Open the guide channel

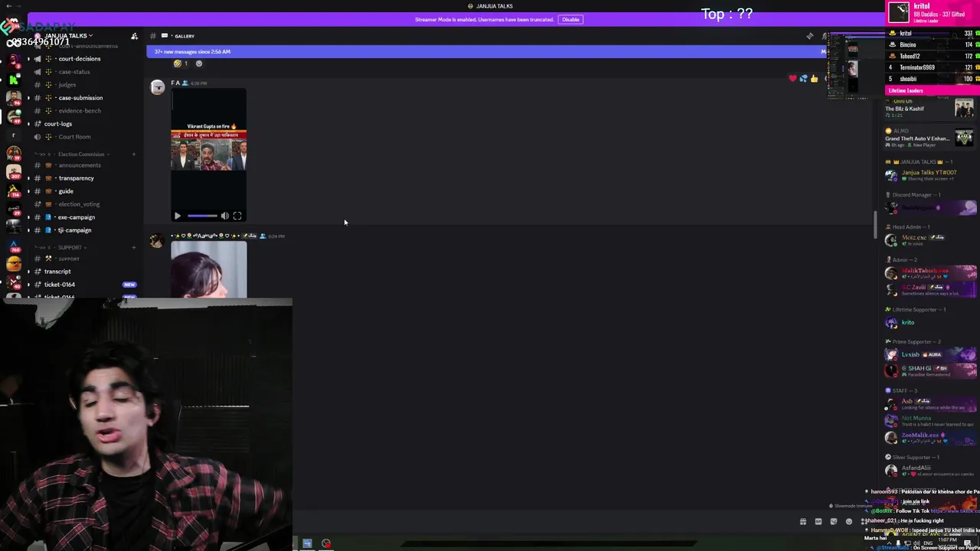(x=66, y=191)
